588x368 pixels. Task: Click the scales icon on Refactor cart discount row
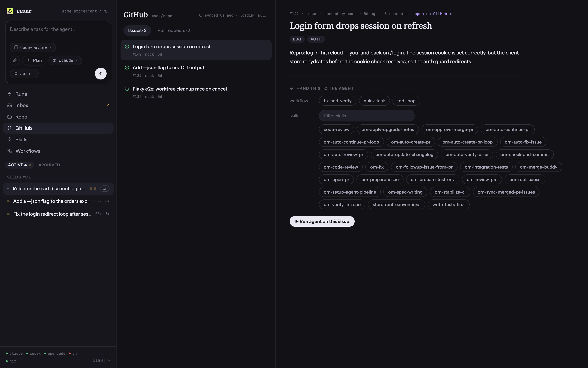click(105, 189)
